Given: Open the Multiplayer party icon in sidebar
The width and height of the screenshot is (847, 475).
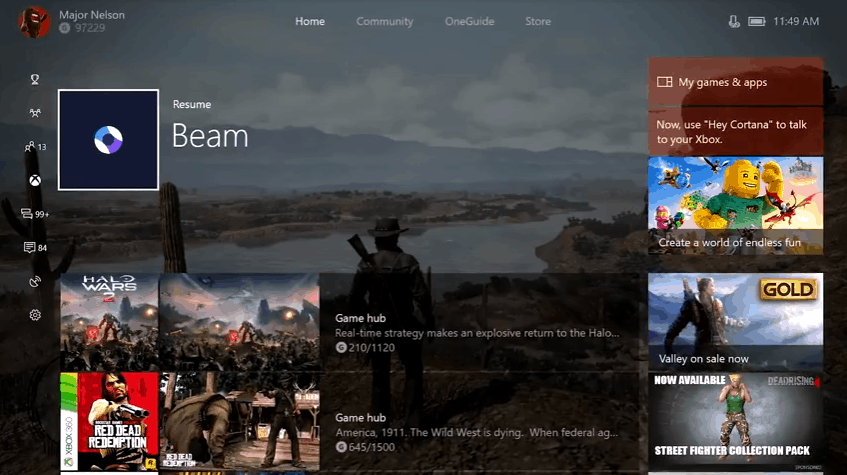Looking at the screenshot, I should [x=35, y=113].
